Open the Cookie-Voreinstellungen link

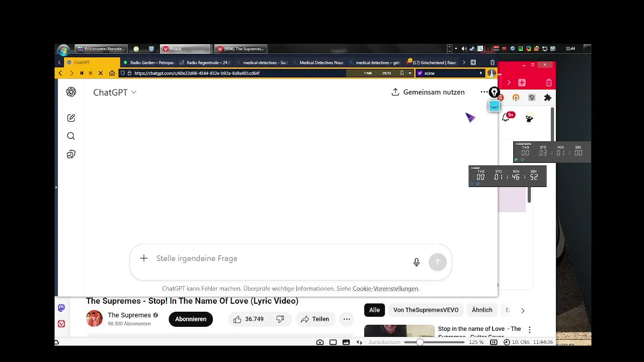pyautogui.click(x=385, y=289)
